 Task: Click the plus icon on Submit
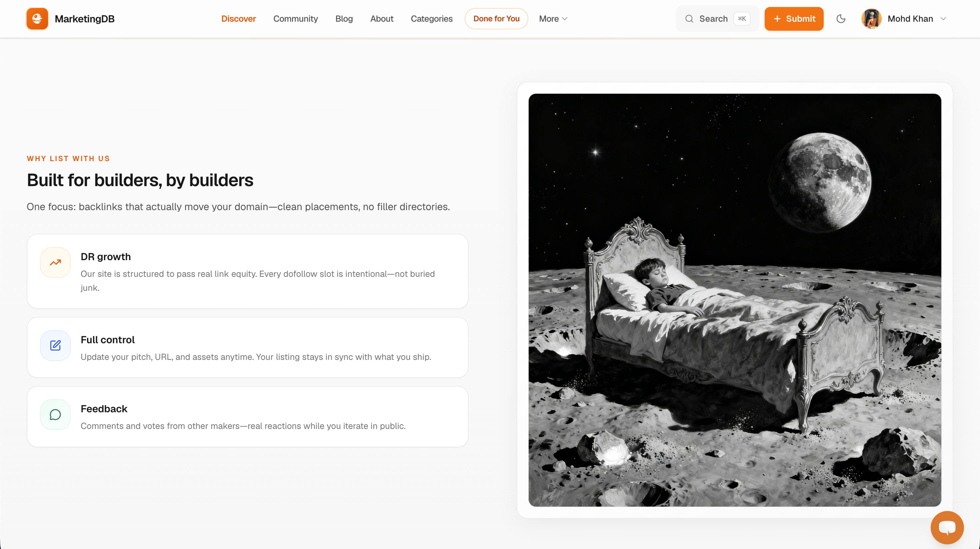(777, 19)
